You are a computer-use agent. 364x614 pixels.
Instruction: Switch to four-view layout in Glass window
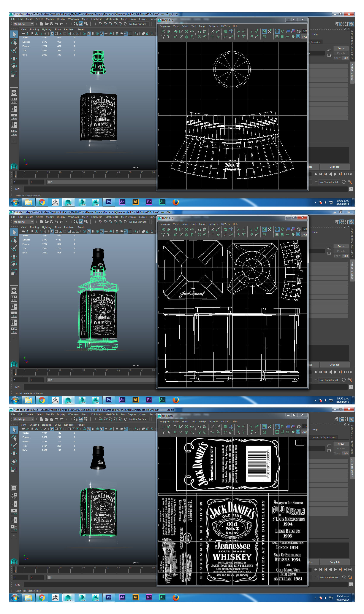pyautogui.click(x=14, y=298)
